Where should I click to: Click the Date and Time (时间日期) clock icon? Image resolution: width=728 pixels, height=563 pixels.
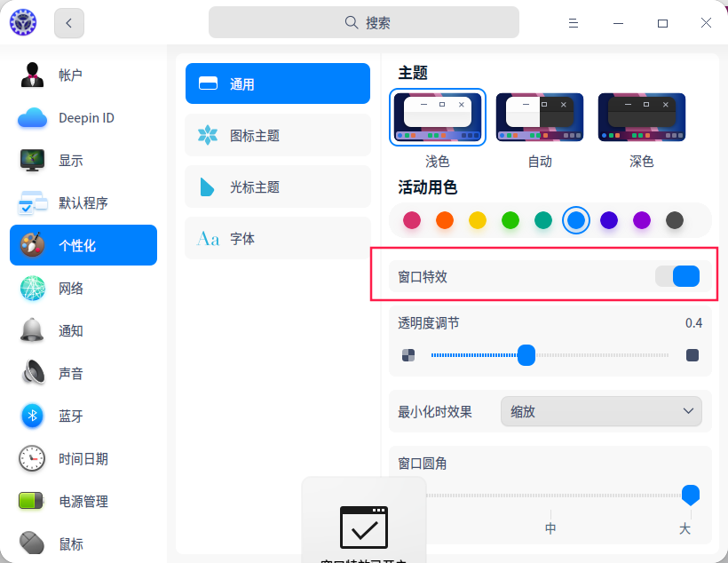click(x=32, y=458)
